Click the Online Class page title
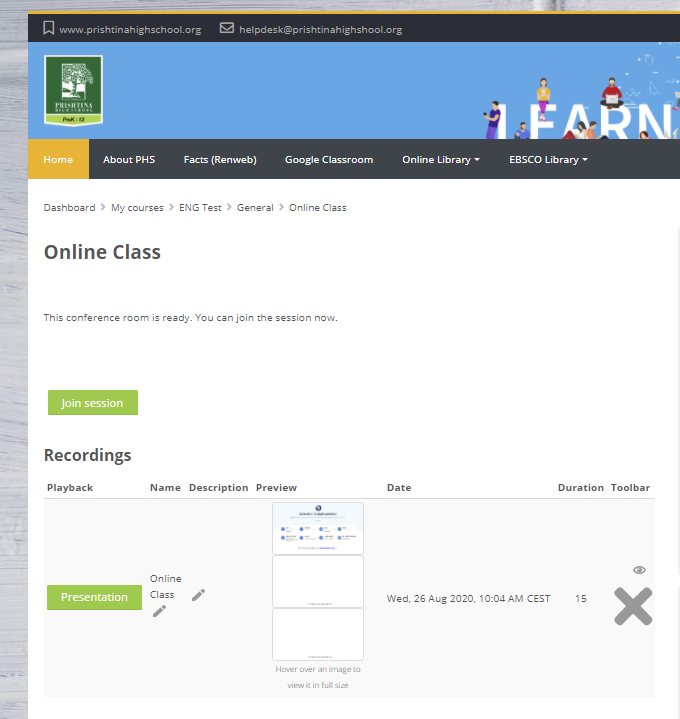 [102, 252]
